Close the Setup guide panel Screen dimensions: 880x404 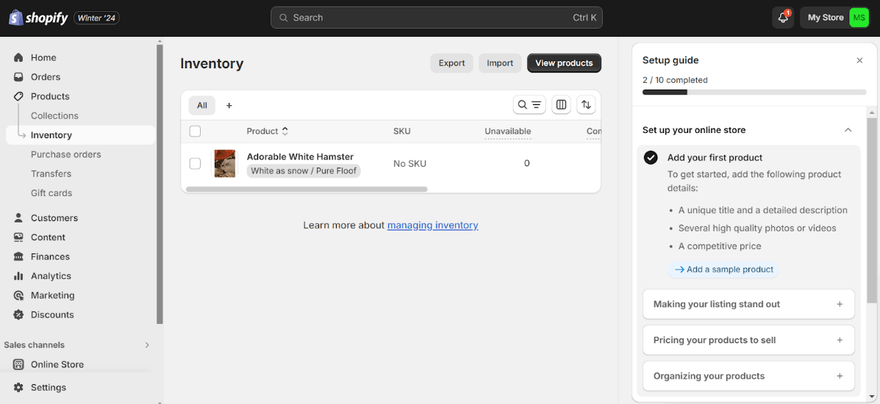[859, 61]
